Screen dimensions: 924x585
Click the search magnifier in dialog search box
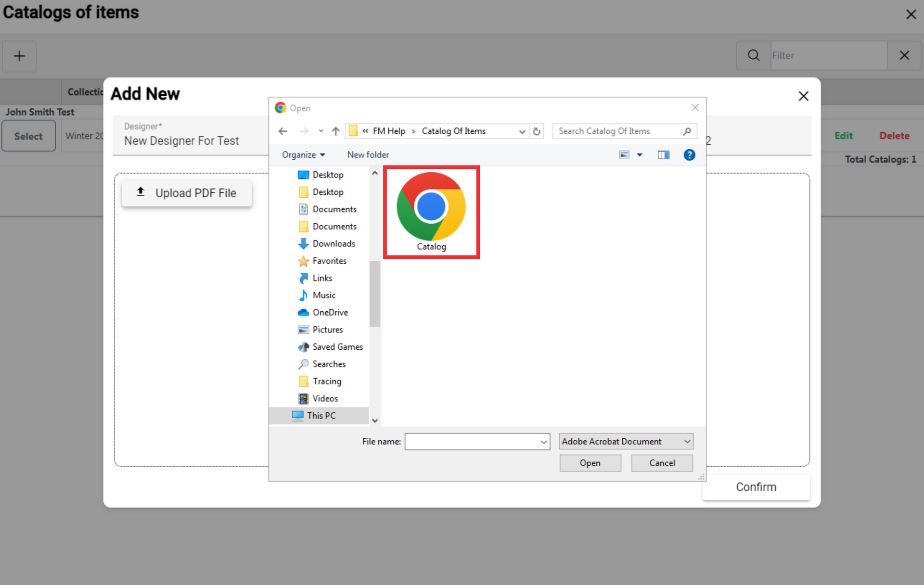(x=687, y=131)
